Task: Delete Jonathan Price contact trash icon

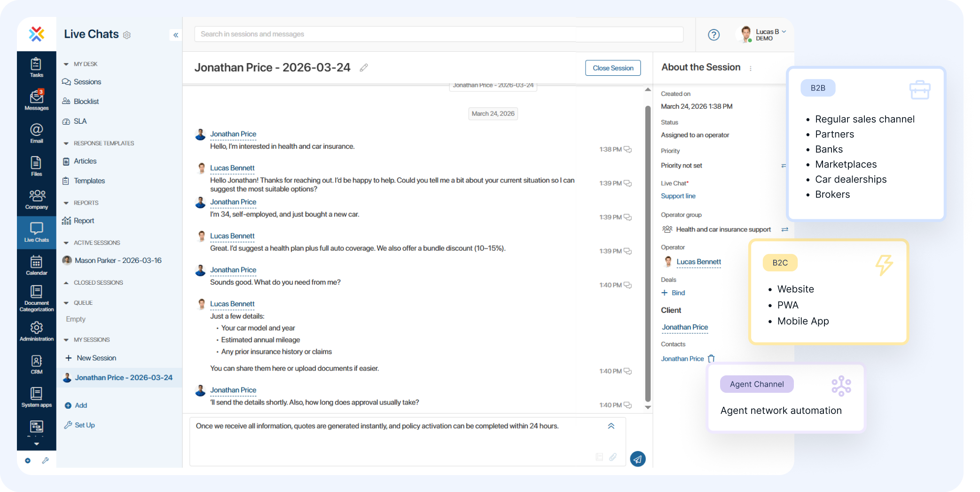Action: coord(711,358)
